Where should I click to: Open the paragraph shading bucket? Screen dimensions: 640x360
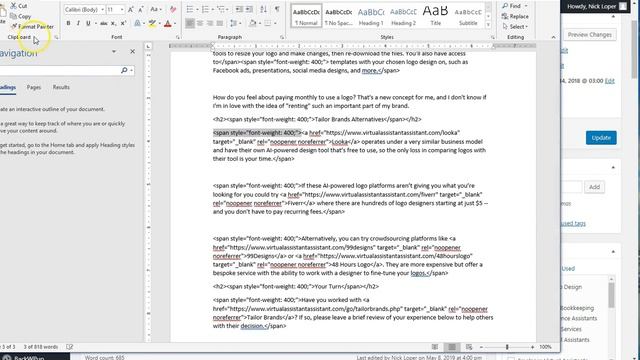point(253,23)
